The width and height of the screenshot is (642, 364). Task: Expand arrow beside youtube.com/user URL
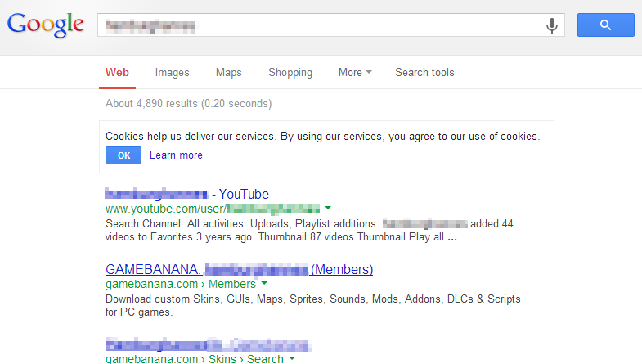tap(328, 208)
